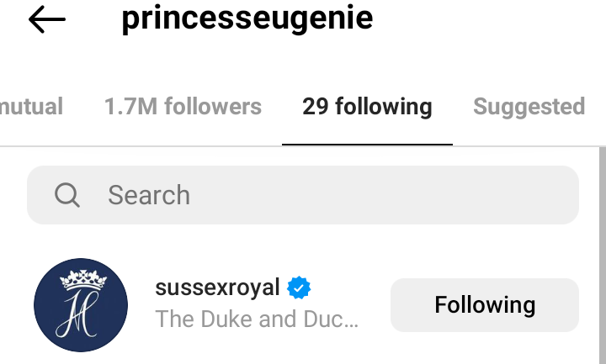Switch to the Suggested tab
This screenshot has height=364, width=606.
[x=529, y=107]
